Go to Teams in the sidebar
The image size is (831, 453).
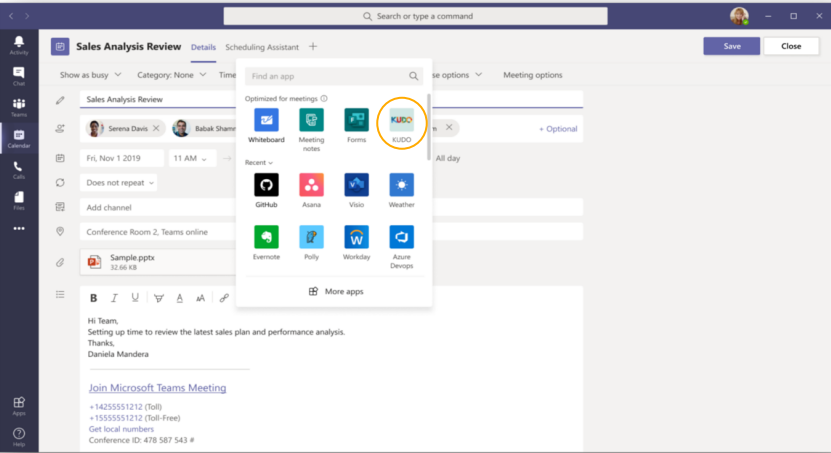click(x=19, y=108)
